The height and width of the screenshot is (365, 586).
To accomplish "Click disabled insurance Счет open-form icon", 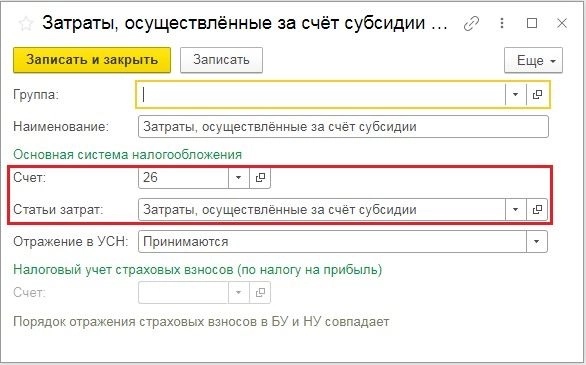I will point(260,293).
